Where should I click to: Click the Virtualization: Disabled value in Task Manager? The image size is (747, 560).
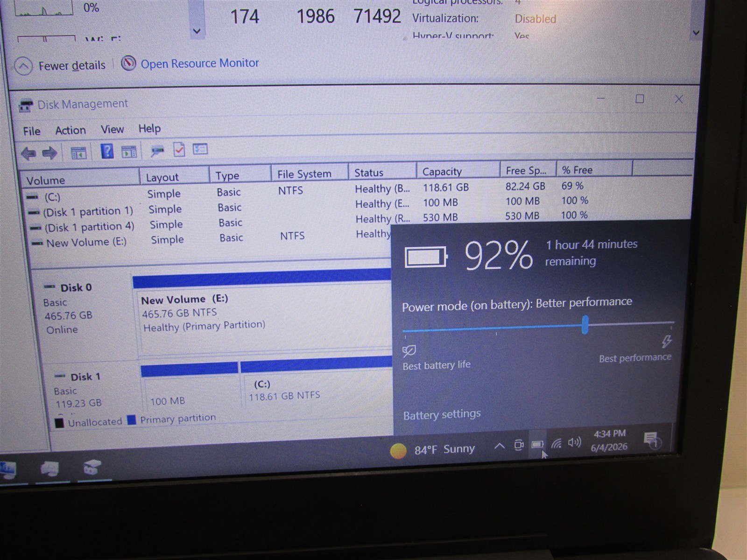535,19
